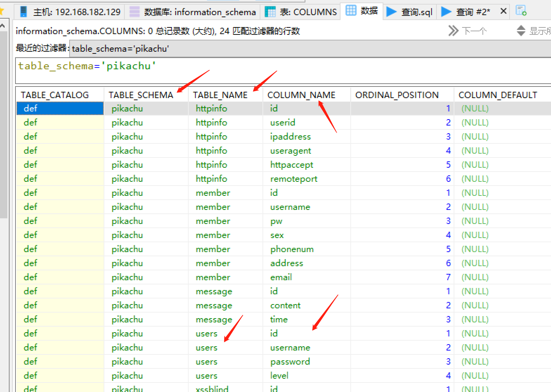Select the pikachu schema cell in level row

146,375
